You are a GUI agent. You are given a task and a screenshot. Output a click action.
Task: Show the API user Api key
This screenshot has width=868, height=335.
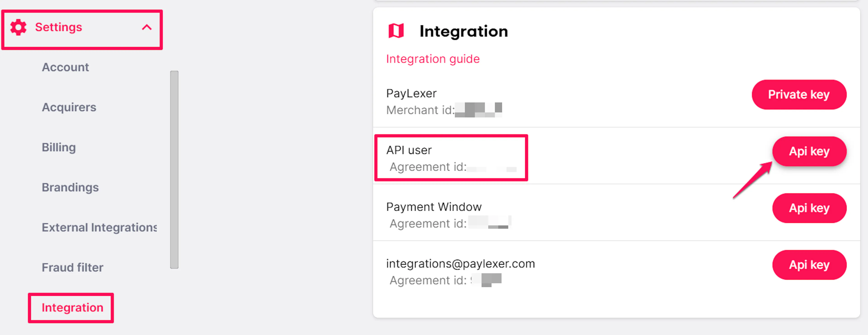coord(809,151)
